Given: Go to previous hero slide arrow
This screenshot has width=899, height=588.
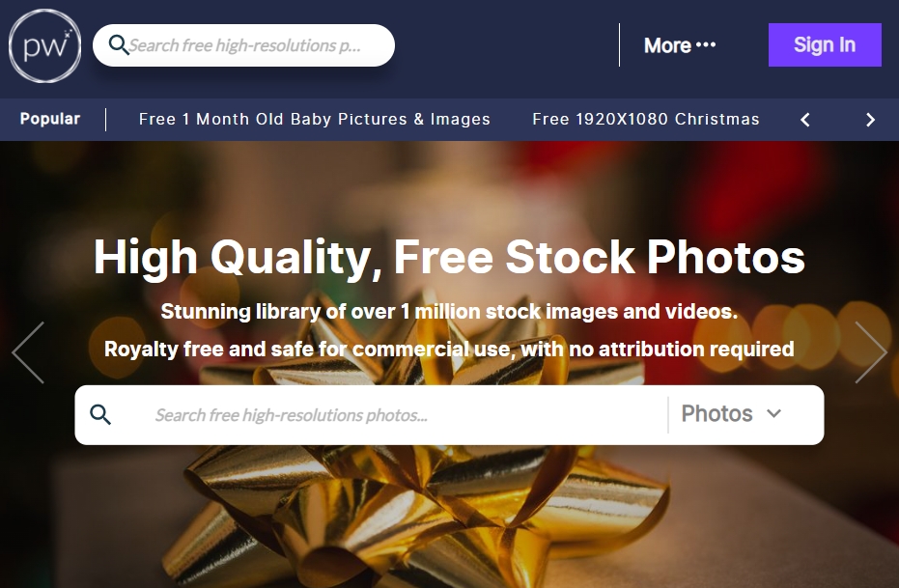Looking at the screenshot, I should click(29, 351).
